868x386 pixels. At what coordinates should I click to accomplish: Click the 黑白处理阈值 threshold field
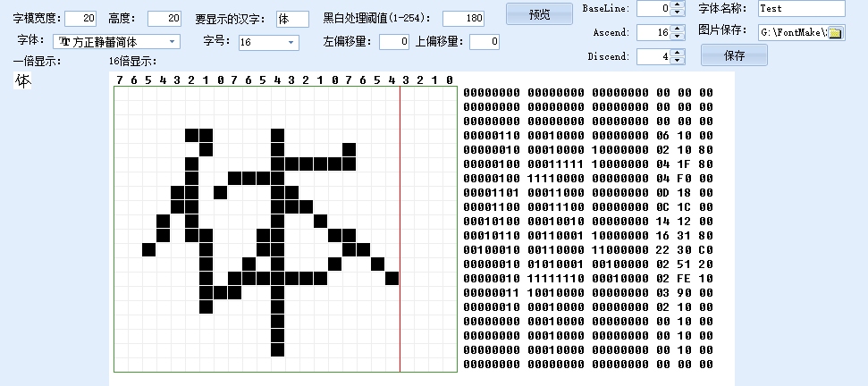463,18
